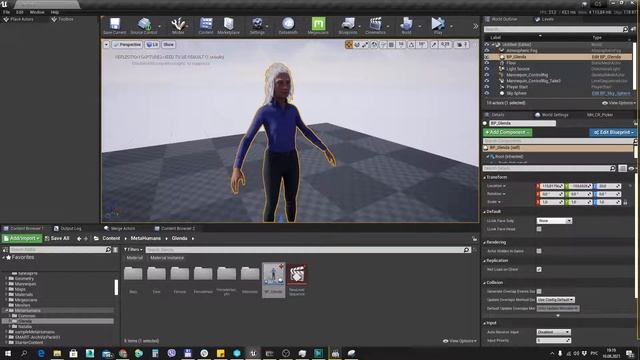Open the Help menu
Image resolution: width=640 pixels, height=360 pixels.
point(55,12)
